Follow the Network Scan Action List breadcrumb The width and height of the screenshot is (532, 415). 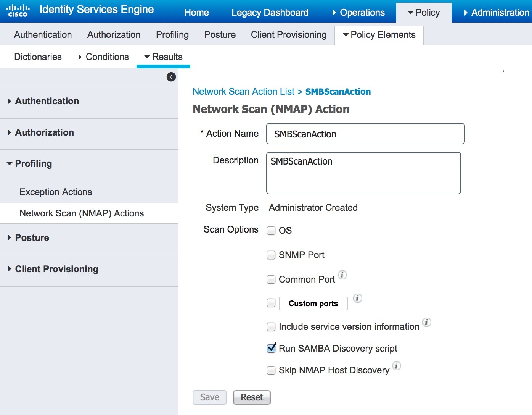(243, 92)
